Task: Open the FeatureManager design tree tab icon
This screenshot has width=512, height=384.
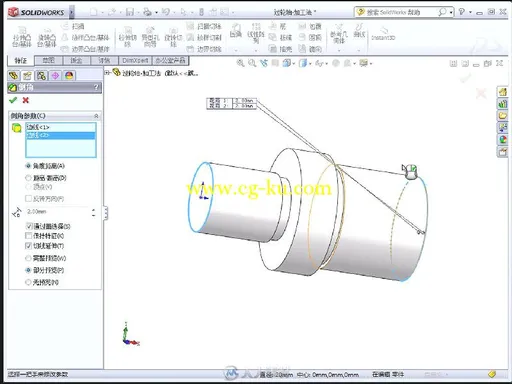Action: (13, 76)
